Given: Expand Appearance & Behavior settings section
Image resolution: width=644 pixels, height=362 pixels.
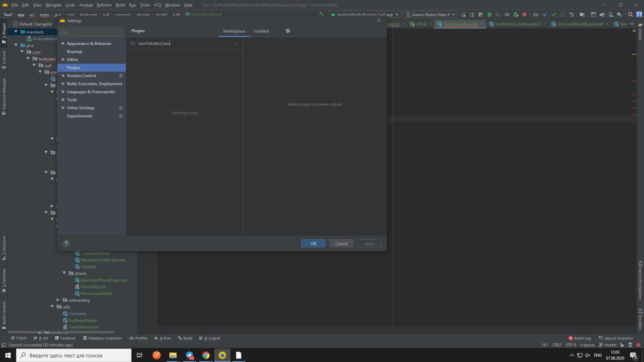Looking at the screenshot, I should pyautogui.click(x=63, y=44).
